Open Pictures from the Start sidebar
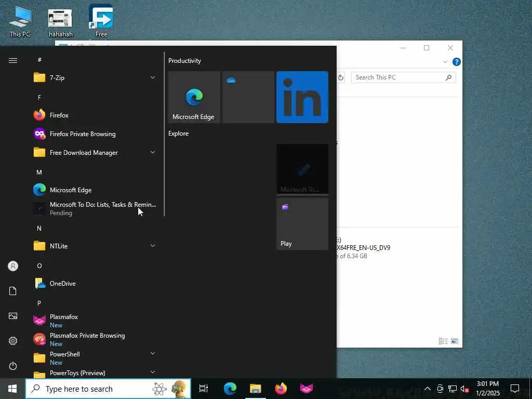Viewport: 532px width, 399px height. tap(13, 316)
